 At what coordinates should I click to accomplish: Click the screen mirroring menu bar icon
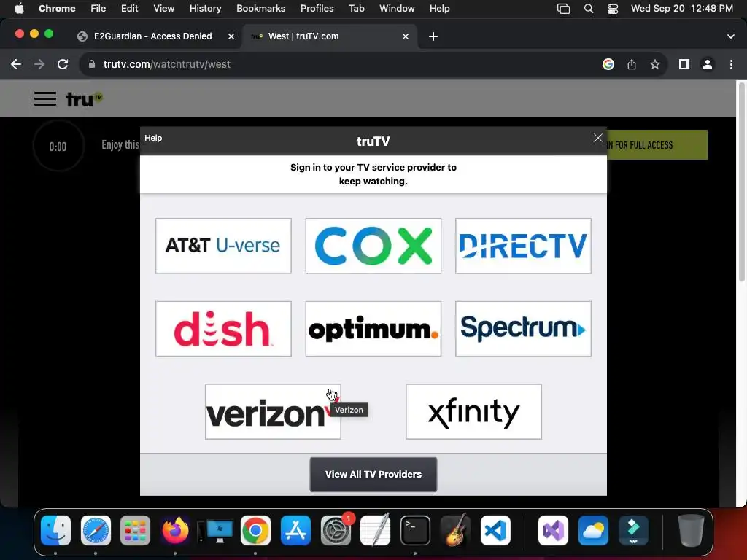click(x=564, y=9)
